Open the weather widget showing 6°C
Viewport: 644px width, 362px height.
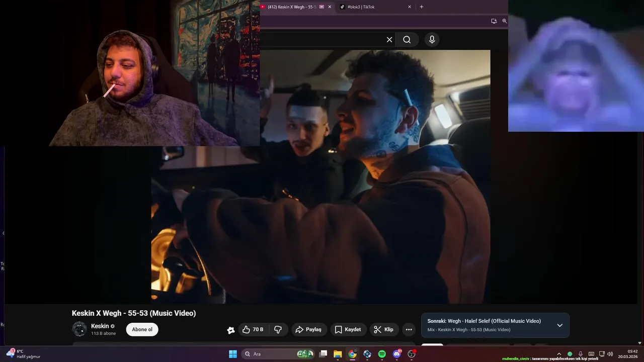[23, 354]
